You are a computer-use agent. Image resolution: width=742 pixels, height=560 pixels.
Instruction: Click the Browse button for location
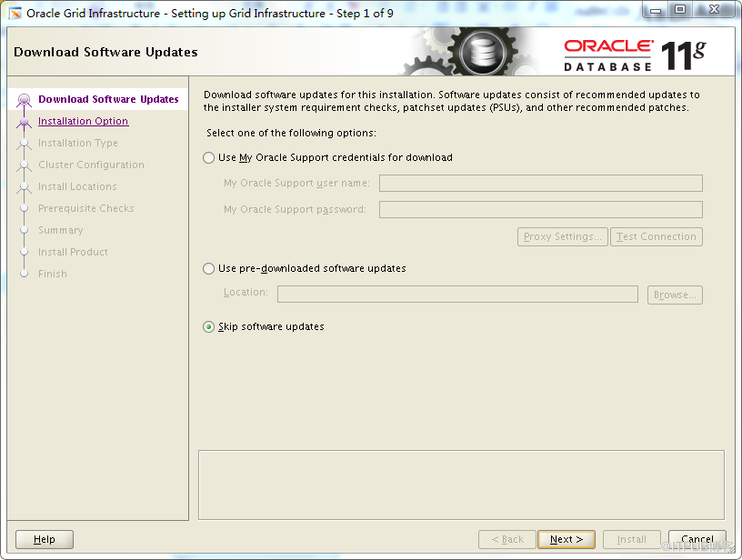click(675, 295)
